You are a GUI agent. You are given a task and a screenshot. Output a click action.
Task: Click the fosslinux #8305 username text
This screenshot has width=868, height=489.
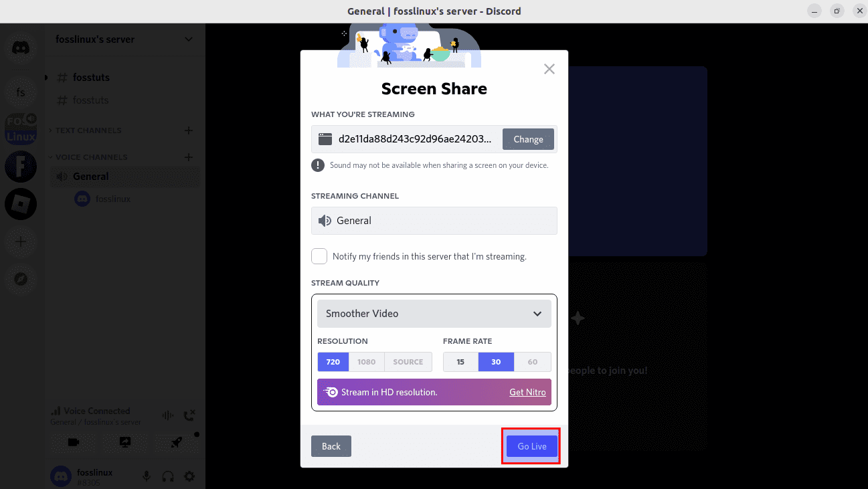click(x=94, y=477)
